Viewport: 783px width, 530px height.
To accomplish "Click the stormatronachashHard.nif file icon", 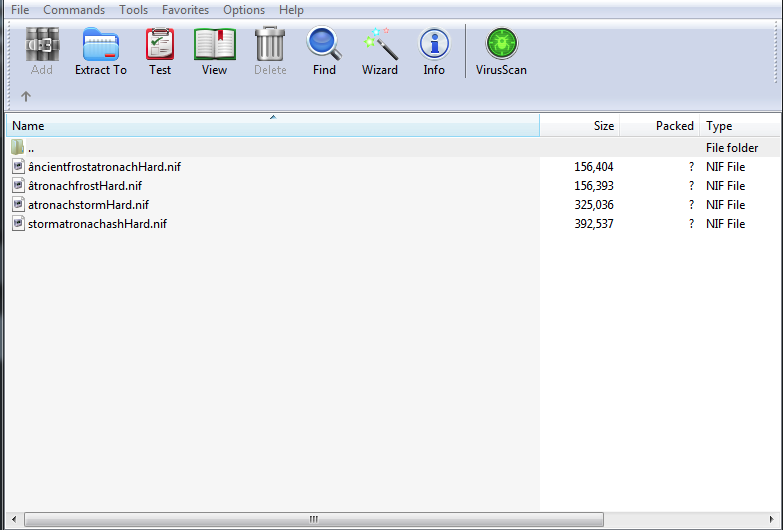I will 18,223.
